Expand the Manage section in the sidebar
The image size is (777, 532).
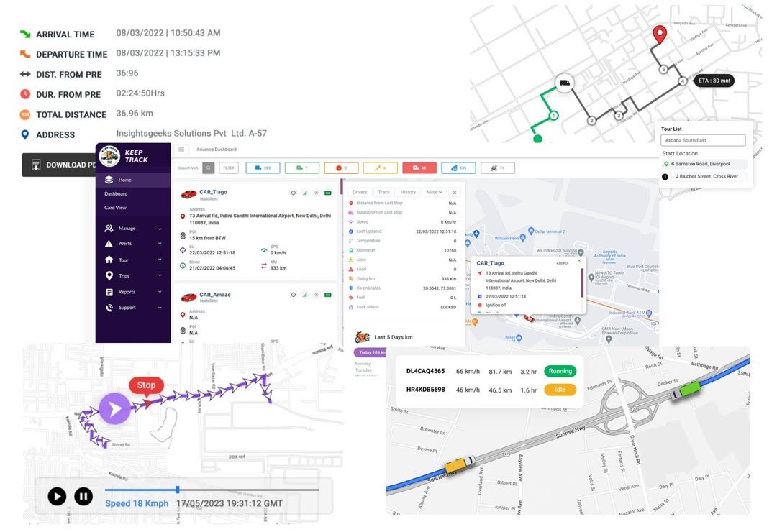127,229
